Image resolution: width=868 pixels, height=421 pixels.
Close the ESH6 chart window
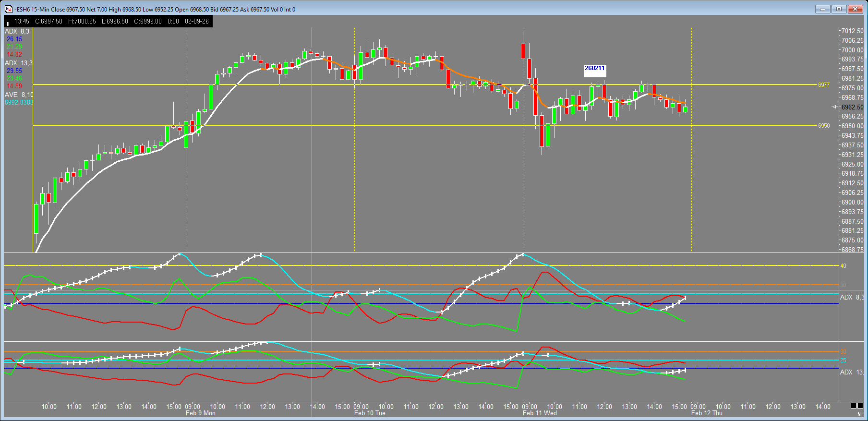[855, 9]
